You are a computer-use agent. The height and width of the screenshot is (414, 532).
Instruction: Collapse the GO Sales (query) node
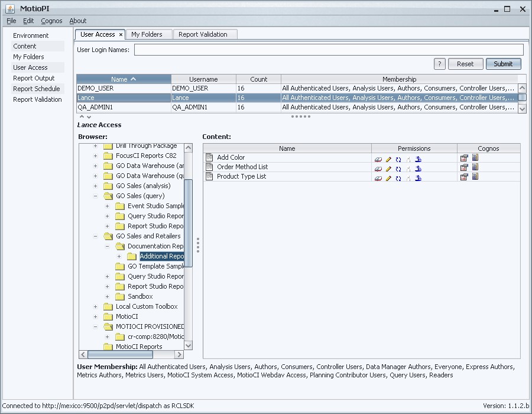(95, 196)
